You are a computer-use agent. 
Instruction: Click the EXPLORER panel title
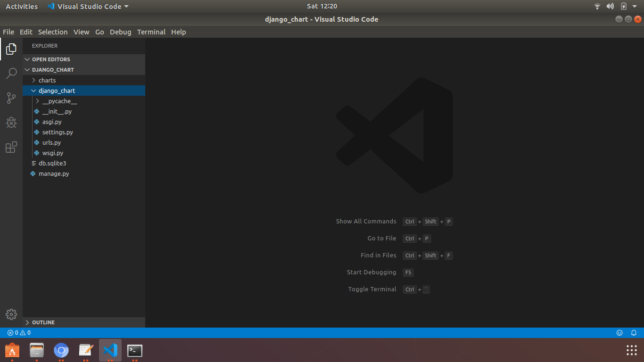tap(45, 46)
